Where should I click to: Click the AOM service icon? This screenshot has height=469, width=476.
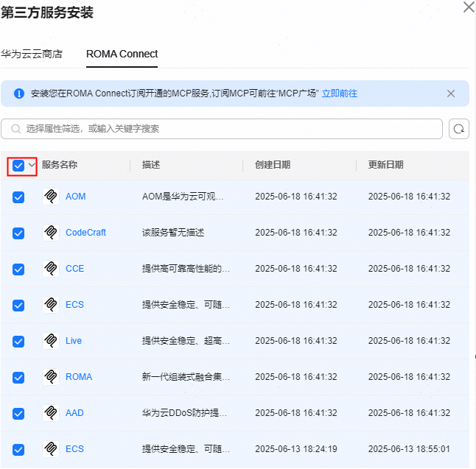[51, 197]
